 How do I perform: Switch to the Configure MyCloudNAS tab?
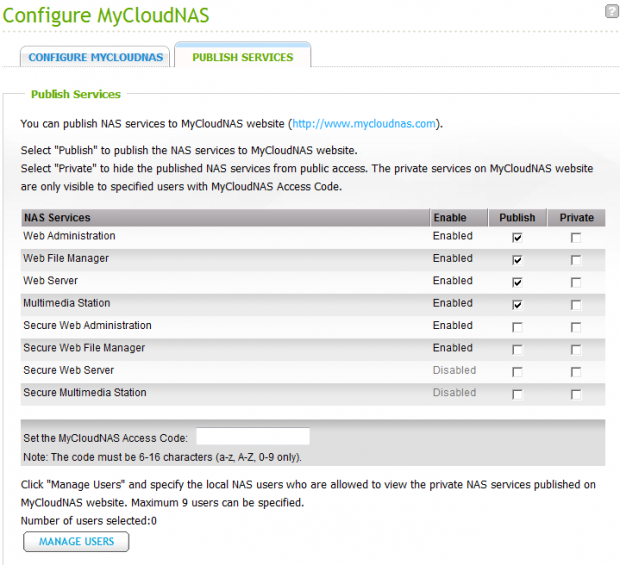95,57
